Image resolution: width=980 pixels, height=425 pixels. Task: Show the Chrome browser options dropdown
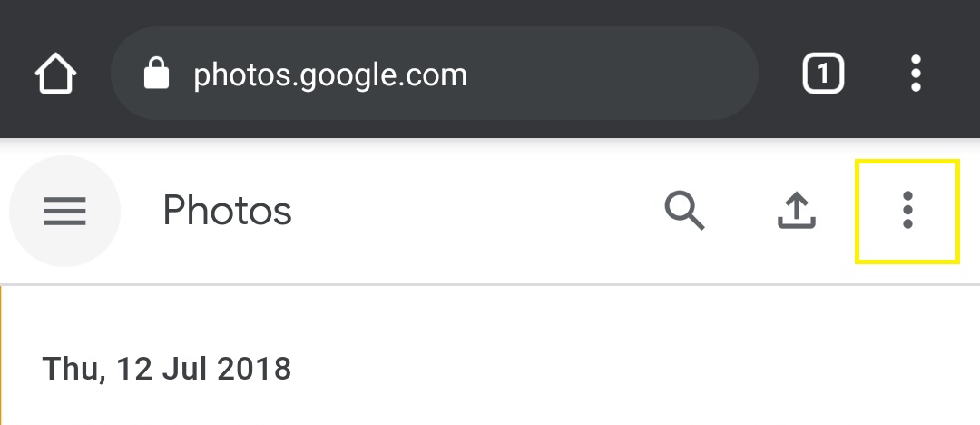click(916, 74)
